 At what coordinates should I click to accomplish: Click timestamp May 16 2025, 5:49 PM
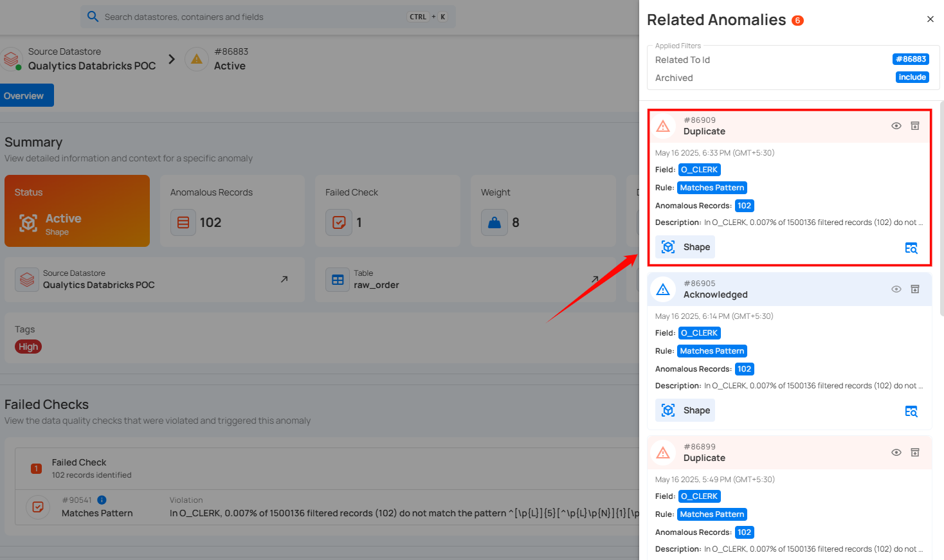(x=714, y=480)
